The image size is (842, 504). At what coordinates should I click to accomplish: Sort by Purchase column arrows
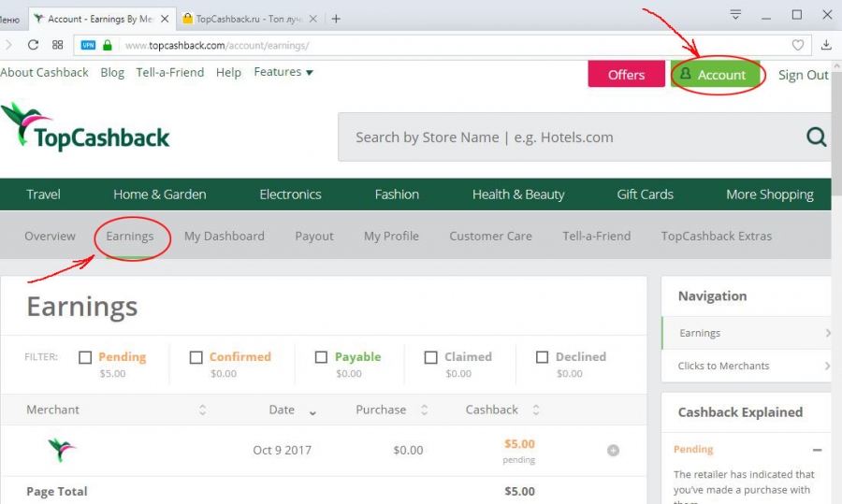424,410
